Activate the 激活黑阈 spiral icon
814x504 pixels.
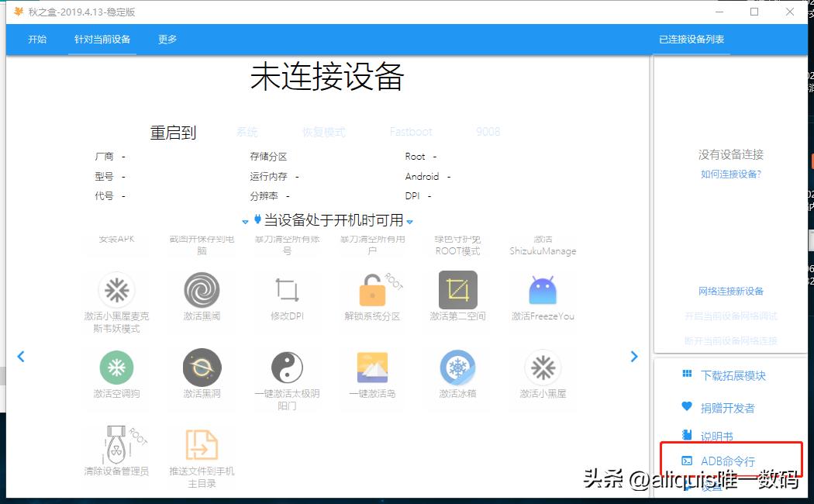click(202, 290)
